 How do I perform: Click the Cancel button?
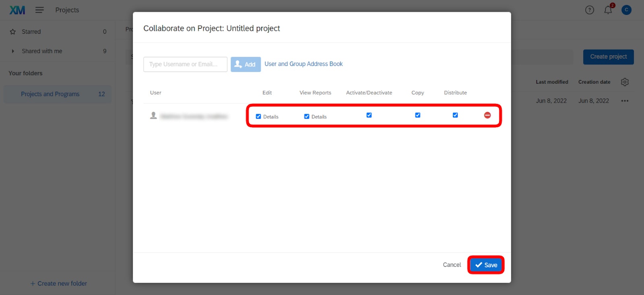click(x=452, y=265)
